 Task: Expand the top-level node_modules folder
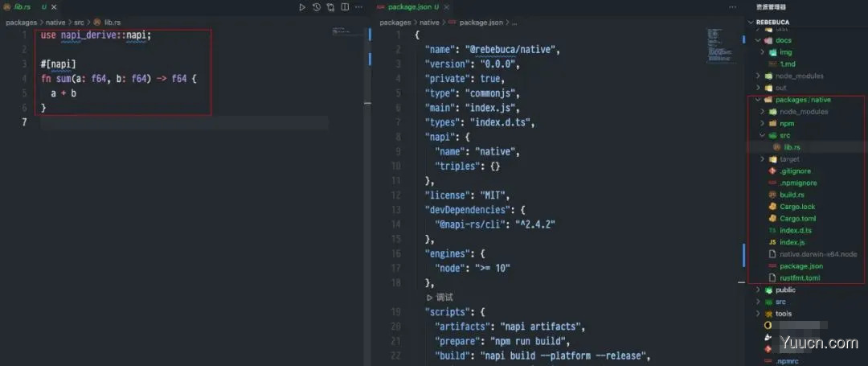point(759,76)
